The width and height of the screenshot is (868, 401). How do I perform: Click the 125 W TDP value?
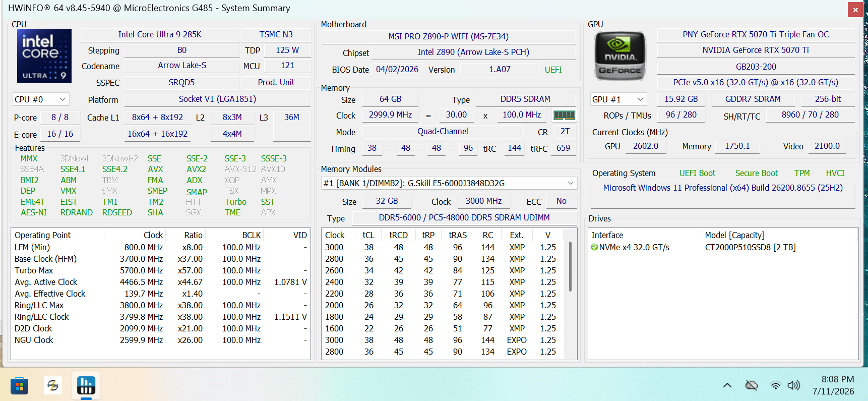[287, 50]
